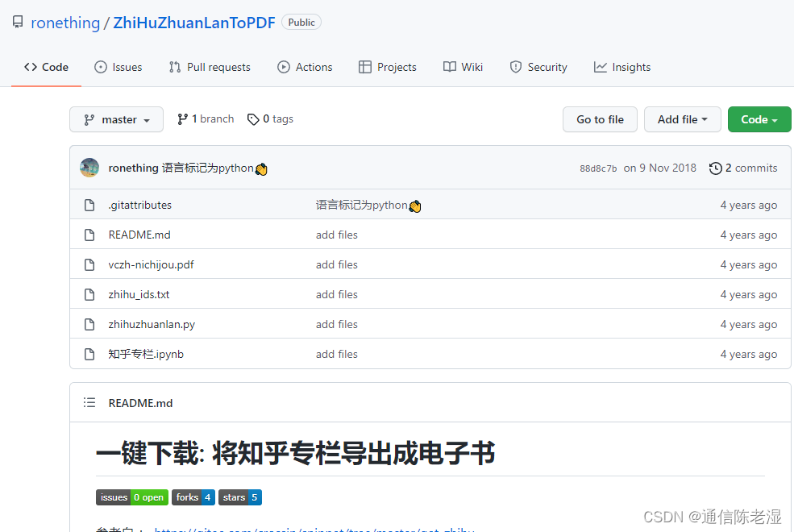Screen dimensions: 794x532
Task: Click the Actions play icon
Action: pyautogui.click(x=284, y=67)
